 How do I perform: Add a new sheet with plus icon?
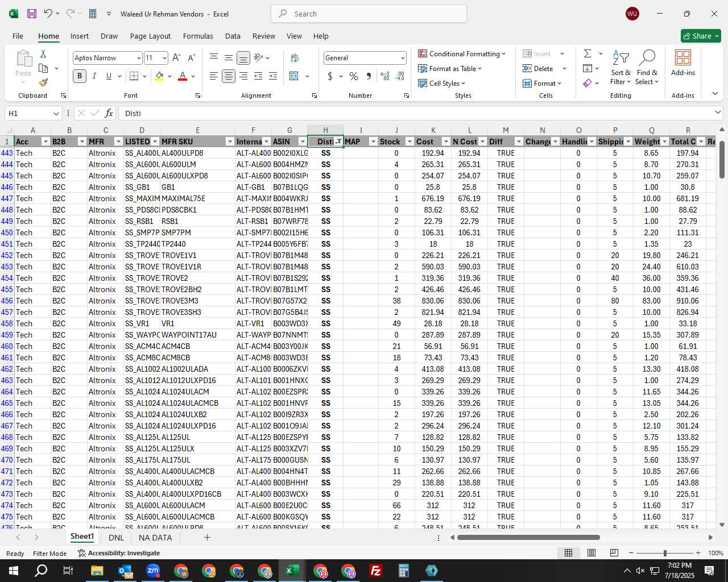coord(207,537)
